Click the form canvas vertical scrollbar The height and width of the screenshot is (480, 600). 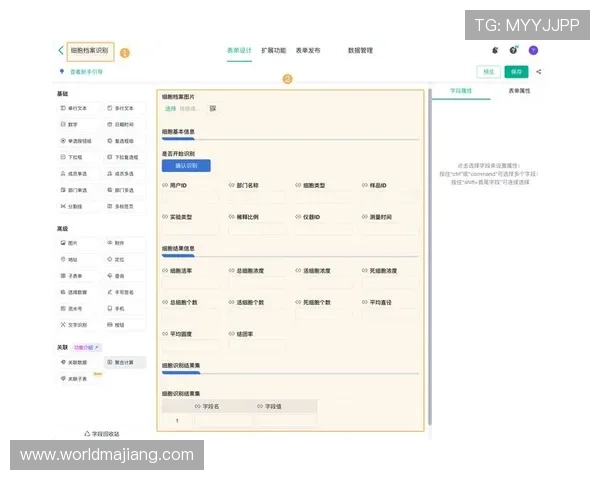tap(430, 256)
